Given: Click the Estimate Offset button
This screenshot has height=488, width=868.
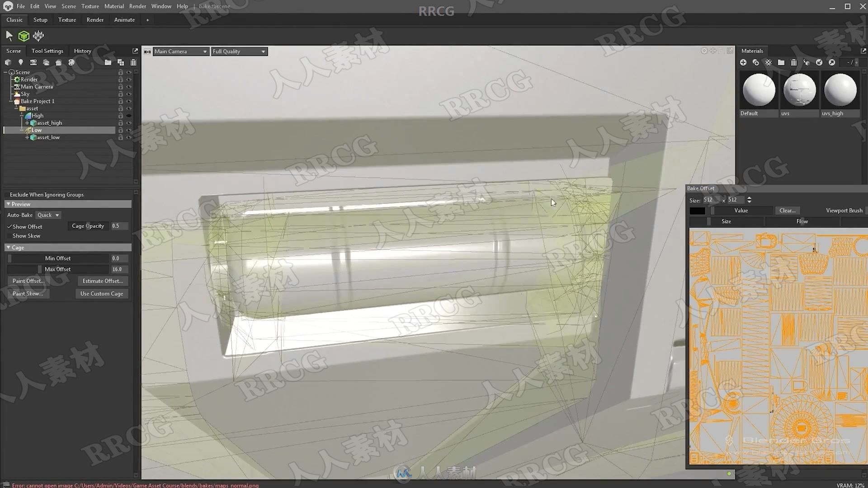Looking at the screenshot, I should 102,281.
